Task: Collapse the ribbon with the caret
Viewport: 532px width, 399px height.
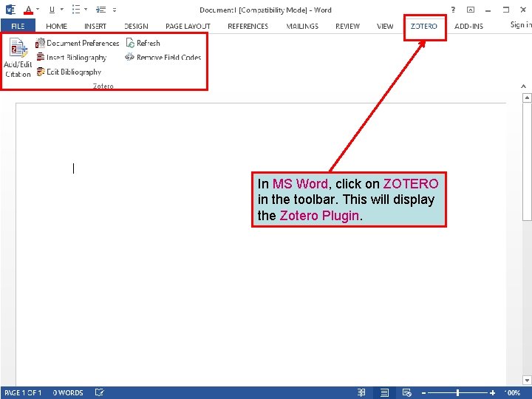Action: pyautogui.click(x=523, y=86)
